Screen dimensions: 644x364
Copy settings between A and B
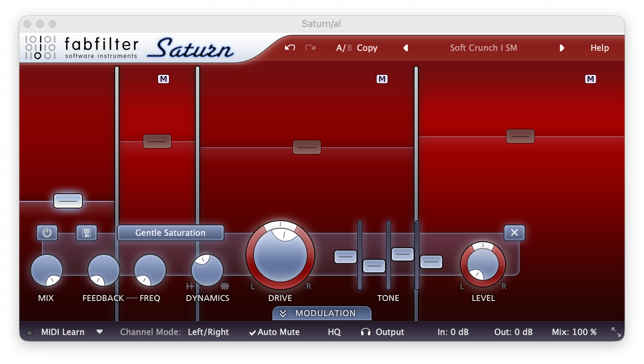point(367,48)
